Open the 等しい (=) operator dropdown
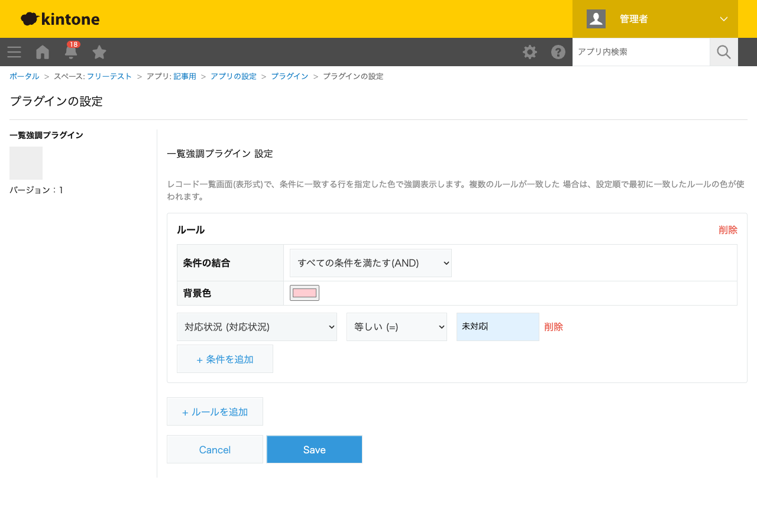757x532 pixels. click(397, 327)
